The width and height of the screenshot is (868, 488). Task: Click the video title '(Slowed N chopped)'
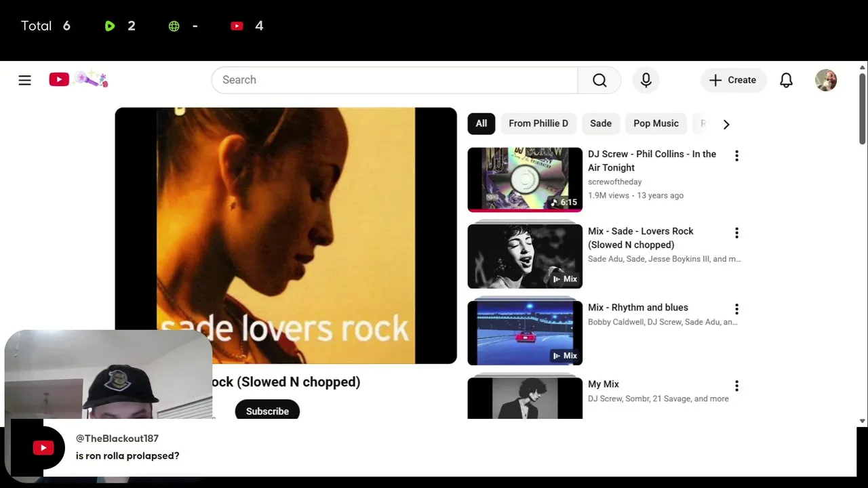(298, 382)
